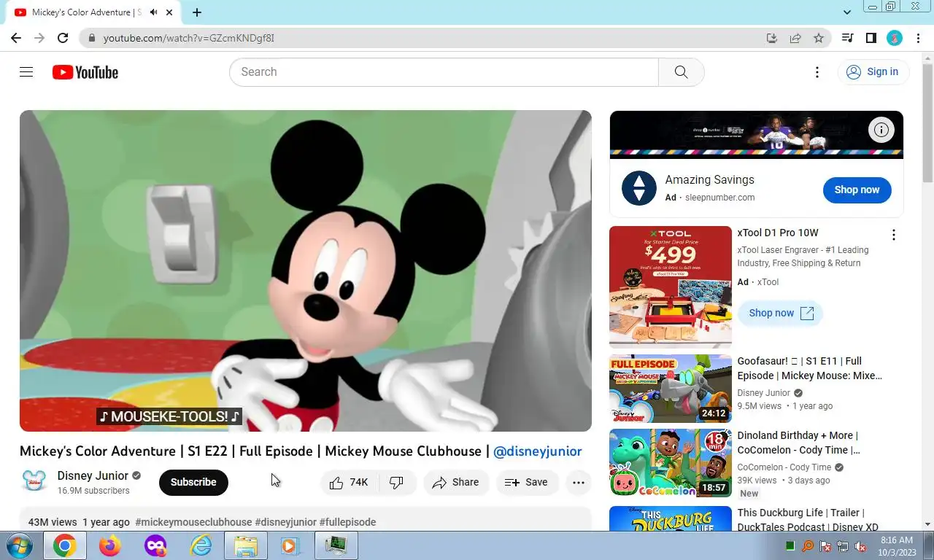934x560 pixels.
Task: Reload the page with refresh icon
Action: click(x=63, y=38)
